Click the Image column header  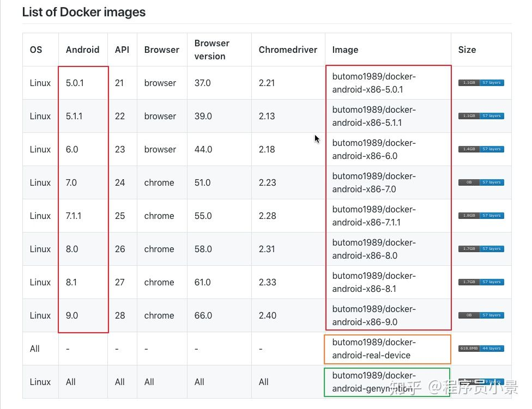click(345, 50)
